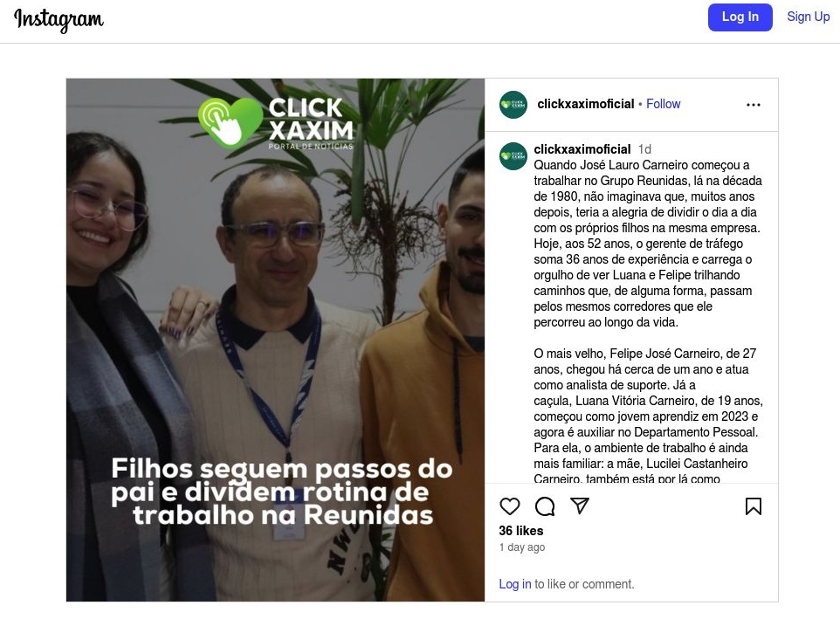The image size is (840, 619).
Task: Open clickxaximoficial username in post header
Action: click(586, 104)
